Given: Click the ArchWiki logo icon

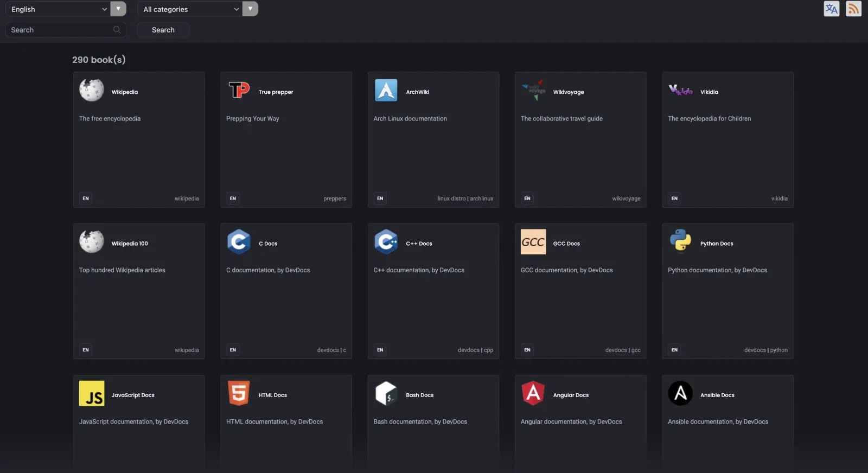Looking at the screenshot, I should [386, 91].
